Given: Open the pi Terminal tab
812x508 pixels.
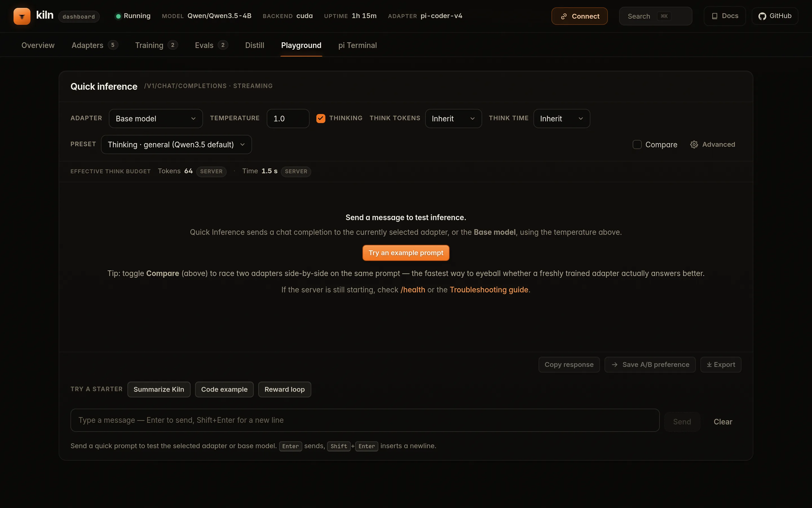Looking at the screenshot, I should click(x=357, y=45).
